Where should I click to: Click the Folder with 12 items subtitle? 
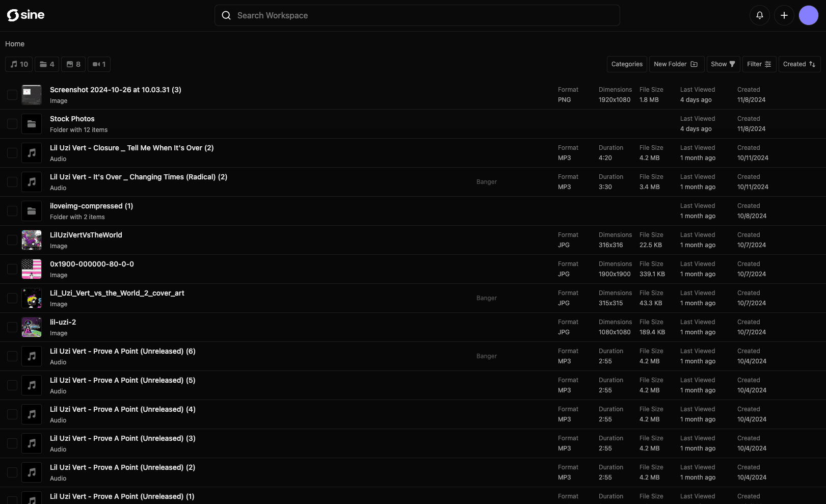tap(78, 130)
